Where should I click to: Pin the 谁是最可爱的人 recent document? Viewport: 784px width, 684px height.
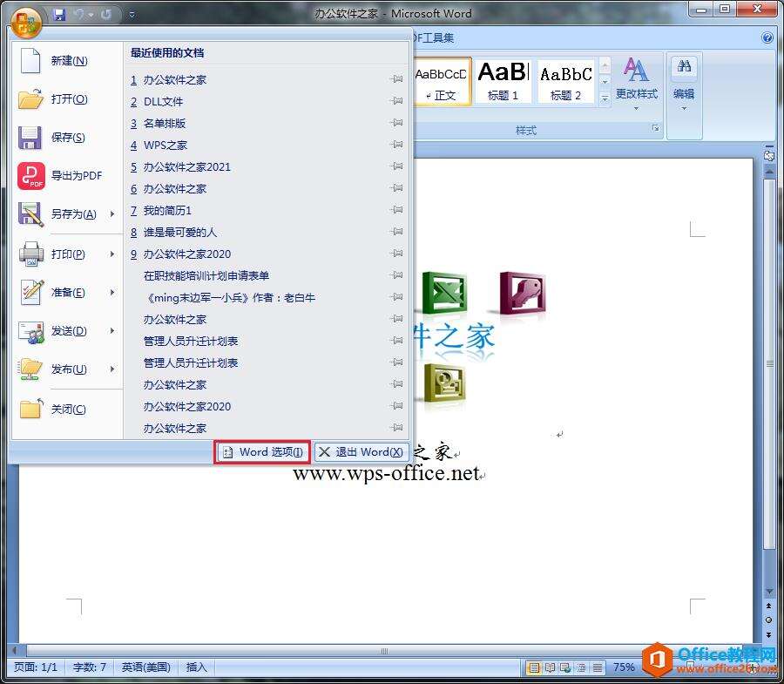point(397,232)
